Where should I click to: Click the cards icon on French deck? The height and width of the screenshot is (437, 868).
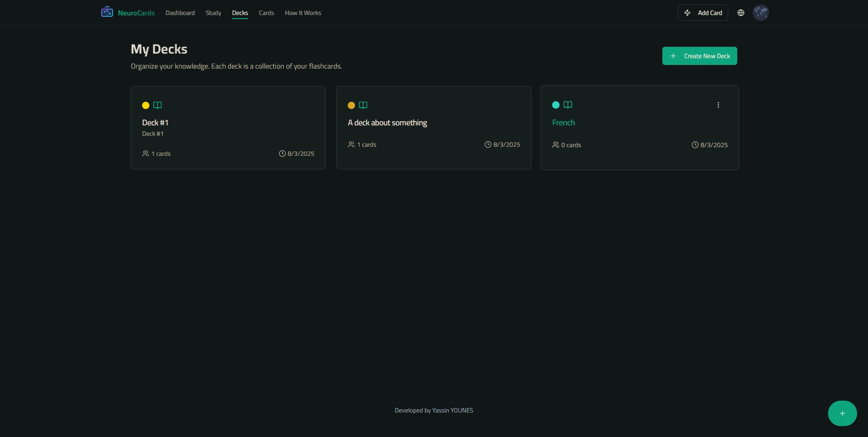[x=556, y=145]
